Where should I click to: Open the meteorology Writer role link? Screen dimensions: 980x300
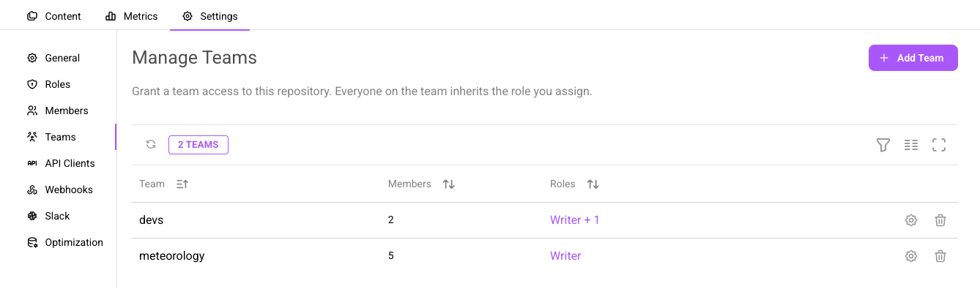pyautogui.click(x=565, y=256)
